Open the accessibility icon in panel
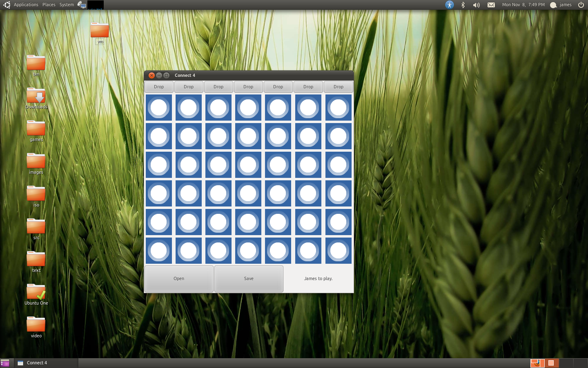588x368 pixels. click(x=450, y=5)
